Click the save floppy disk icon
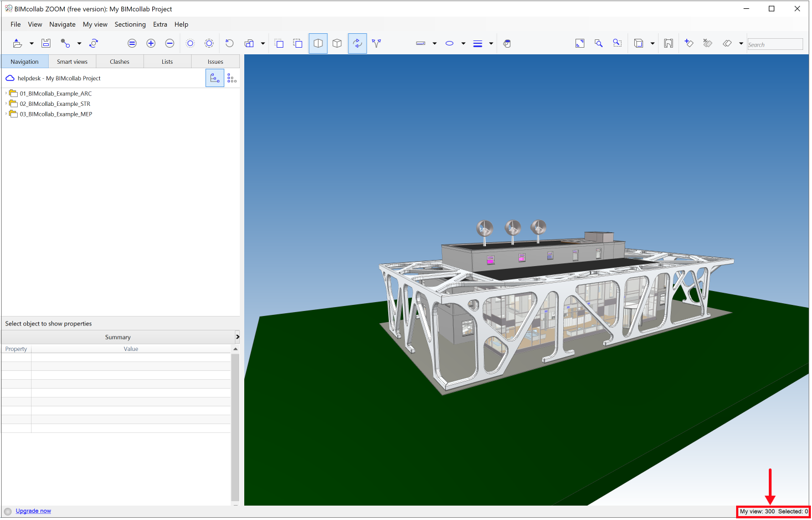This screenshot has width=812, height=520. pyautogui.click(x=46, y=43)
